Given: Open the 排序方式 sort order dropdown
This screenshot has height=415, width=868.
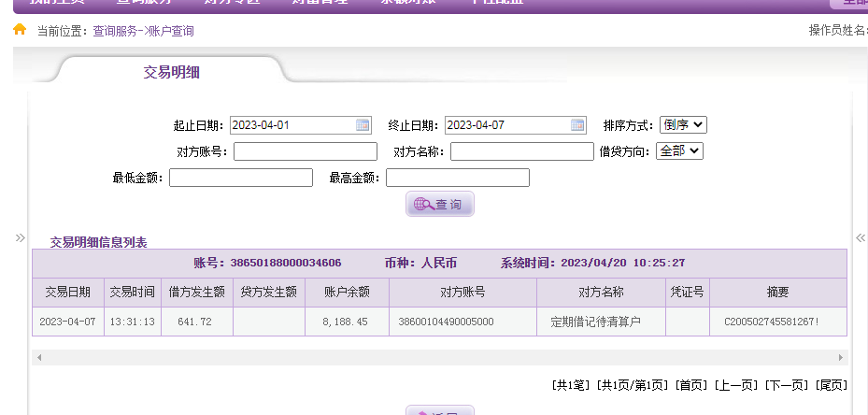Looking at the screenshot, I should (x=683, y=125).
